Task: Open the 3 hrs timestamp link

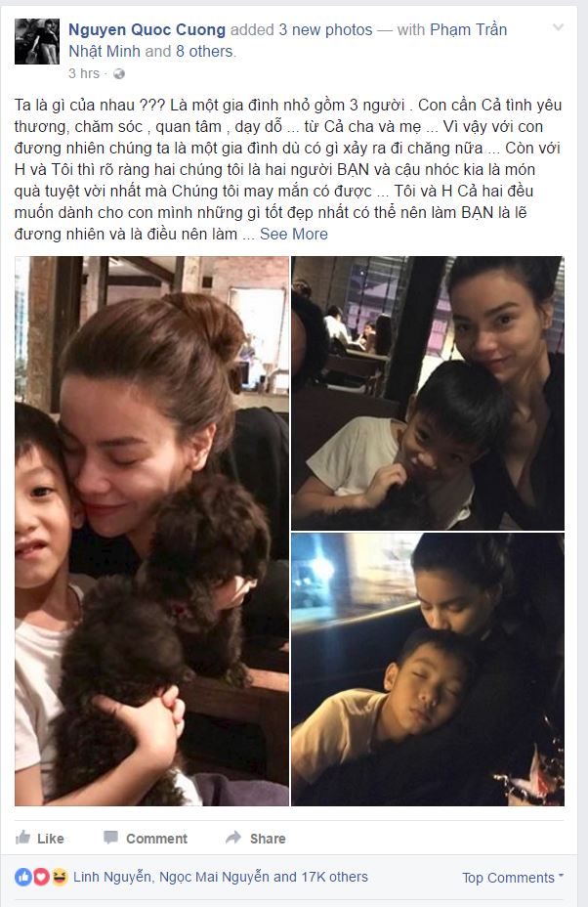Action: tap(84, 73)
